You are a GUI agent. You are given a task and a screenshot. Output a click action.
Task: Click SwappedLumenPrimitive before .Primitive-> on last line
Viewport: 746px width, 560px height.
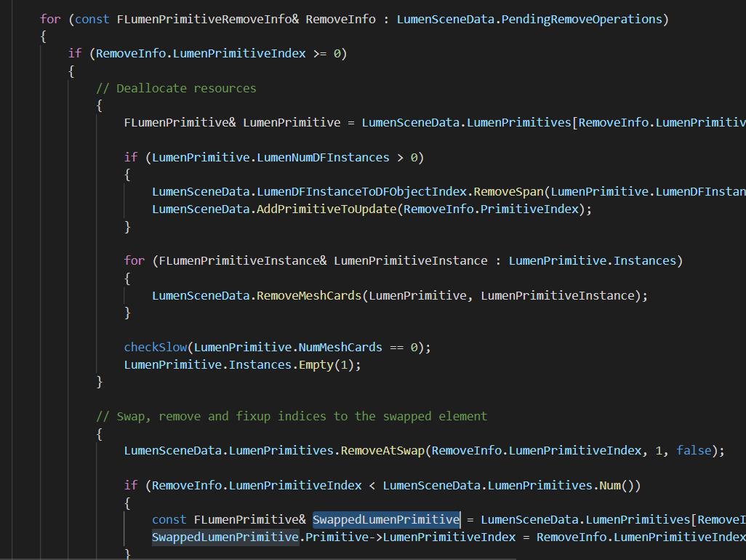[x=225, y=537]
